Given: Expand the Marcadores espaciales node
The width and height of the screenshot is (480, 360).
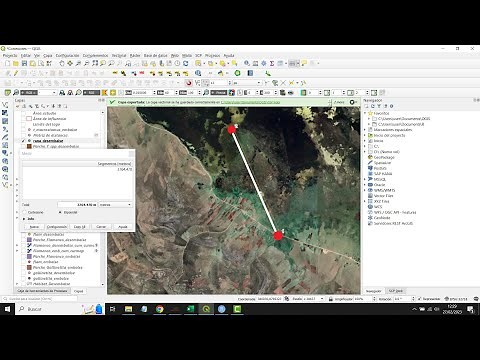Looking at the screenshot, I should tap(365, 130).
